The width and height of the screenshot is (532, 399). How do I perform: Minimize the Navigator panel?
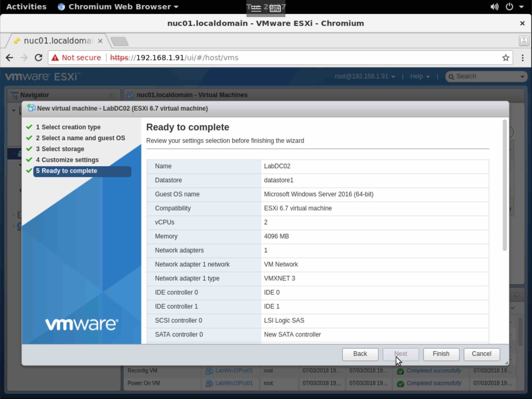coord(112,95)
